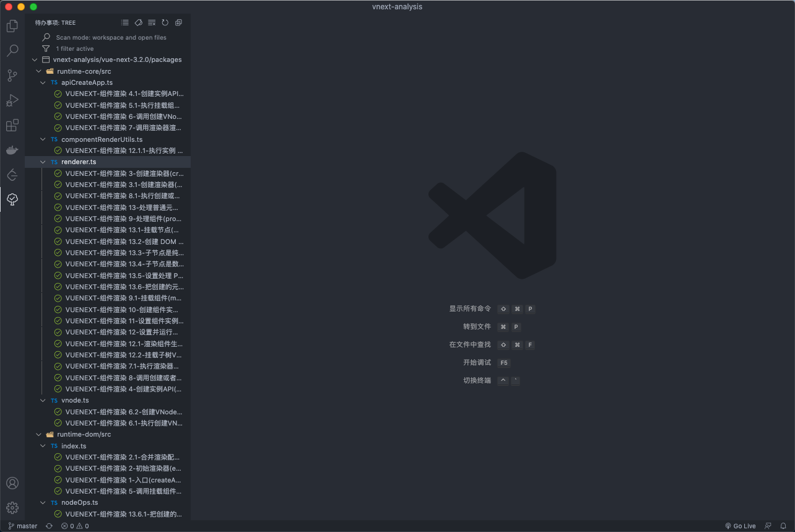
Task: Open todo 'VUENEXT-组件渲染 6.1-执行创建VN'
Action: pos(108,423)
